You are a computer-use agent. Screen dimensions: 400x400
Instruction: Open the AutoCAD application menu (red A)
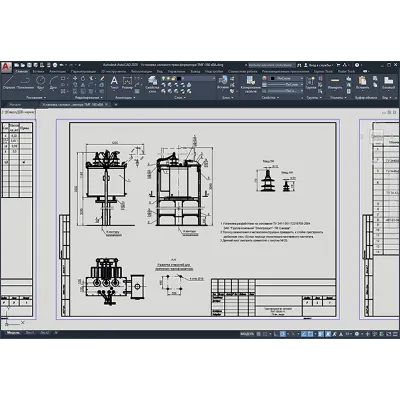click(x=6, y=68)
